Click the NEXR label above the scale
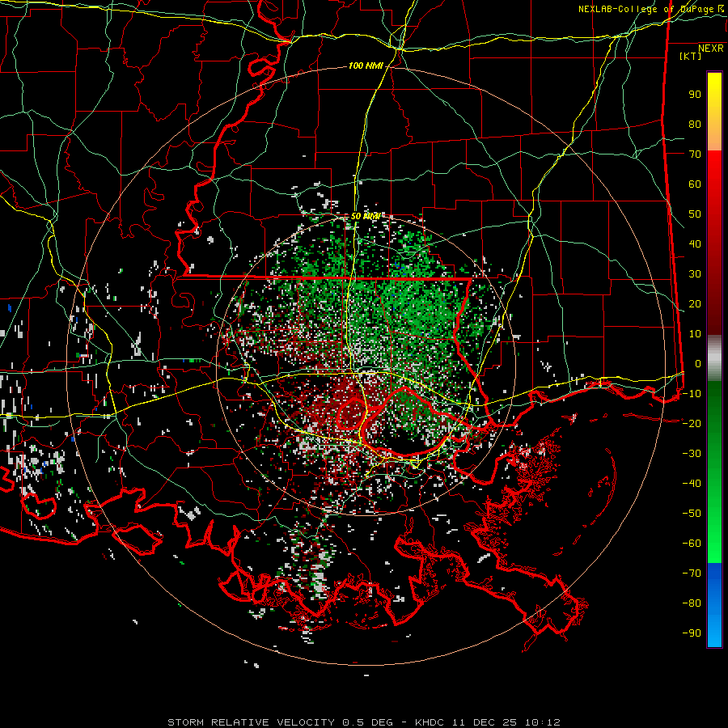Viewport: 728px width, 728px height. pos(710,49)
